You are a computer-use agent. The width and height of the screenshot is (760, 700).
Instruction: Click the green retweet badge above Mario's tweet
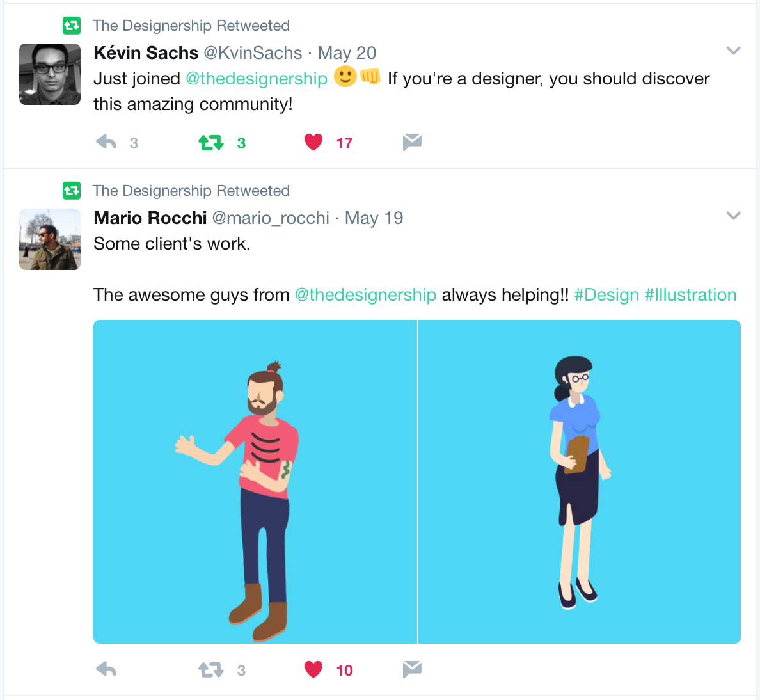point(72,191)
